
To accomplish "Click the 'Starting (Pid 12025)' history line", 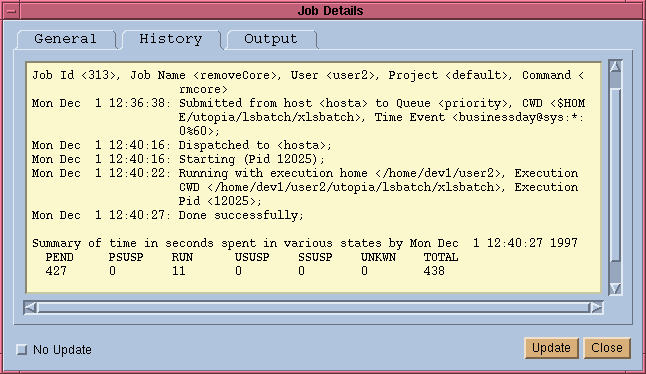I will [x=178, y=159].
